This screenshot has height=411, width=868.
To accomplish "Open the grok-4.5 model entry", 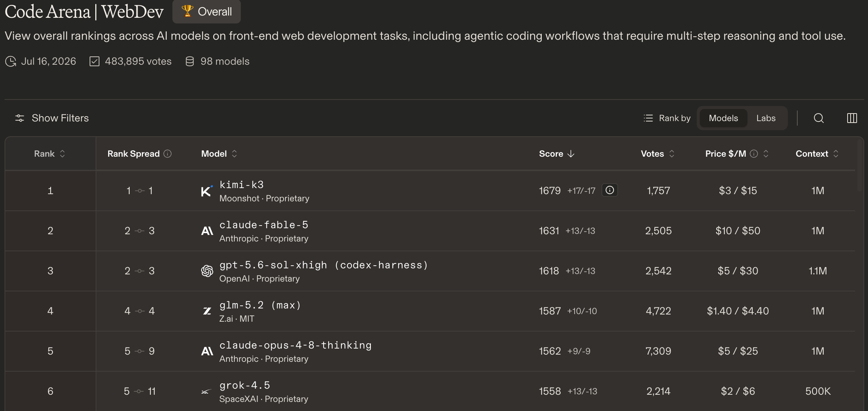I will coord(245,385).
